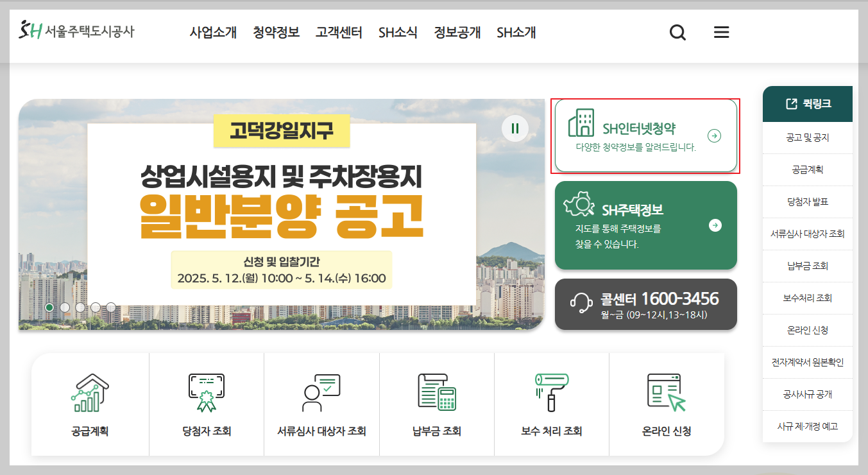
Task: Click the SH주택정보 gear search icon
Action: pyautogui.click(x=579, y=203)
